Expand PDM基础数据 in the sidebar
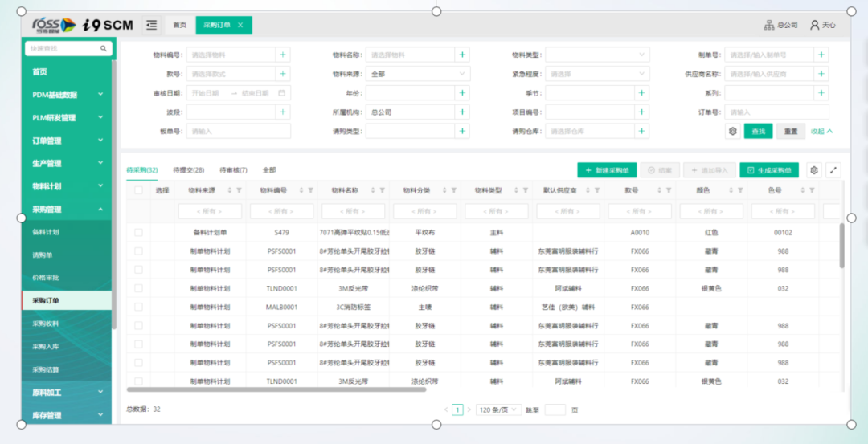This screenshot has height=444, width=868. pyautogui.click(x=67, y=95)
